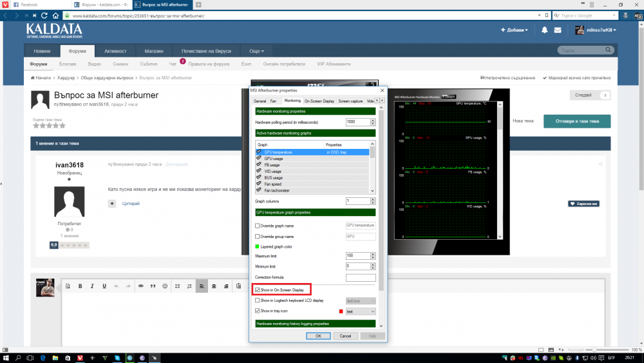Adjust the hardware polling period stepper
This screenshot has width=644, height=363.
point(373,122)
